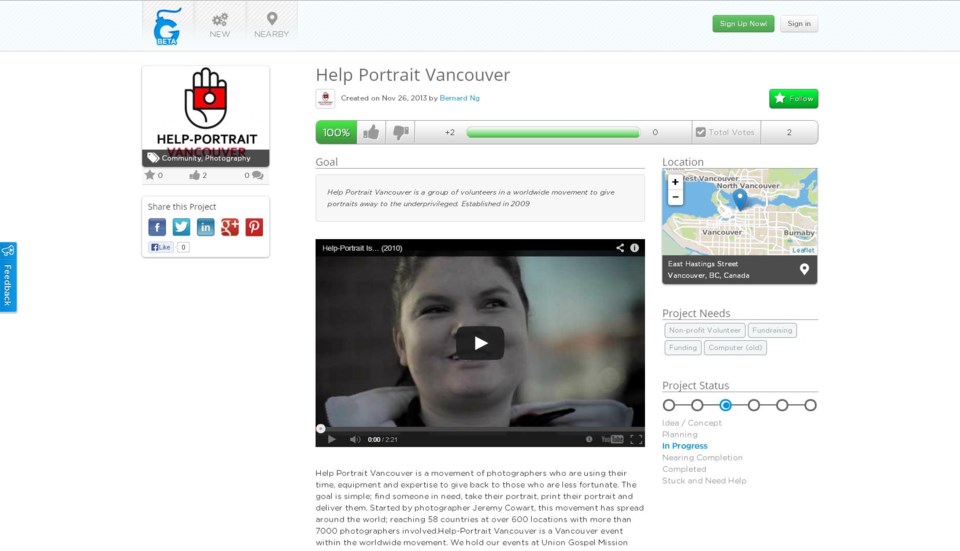Open the comments bubble icon
This screenshot has height=551, width=960.
pos(258,176)
